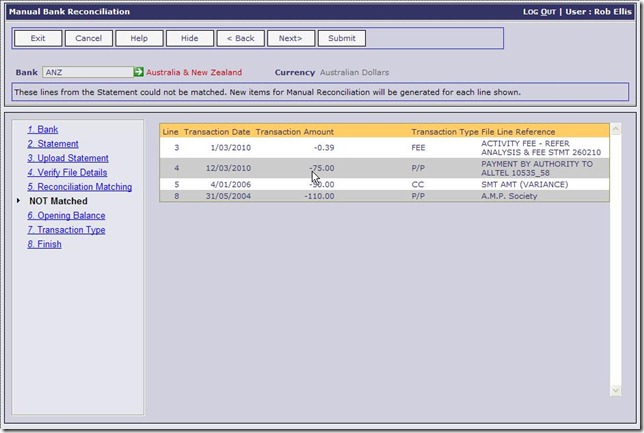Screen dimensions: 644x433
Task: Go to the previous step with < Back
Action: coord(240,39)
